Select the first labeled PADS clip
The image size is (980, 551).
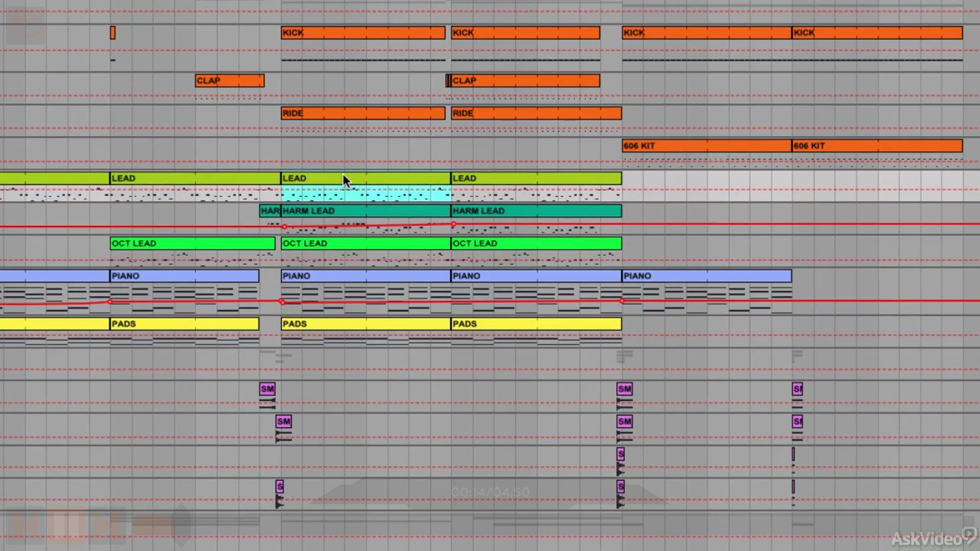(184, 324)
